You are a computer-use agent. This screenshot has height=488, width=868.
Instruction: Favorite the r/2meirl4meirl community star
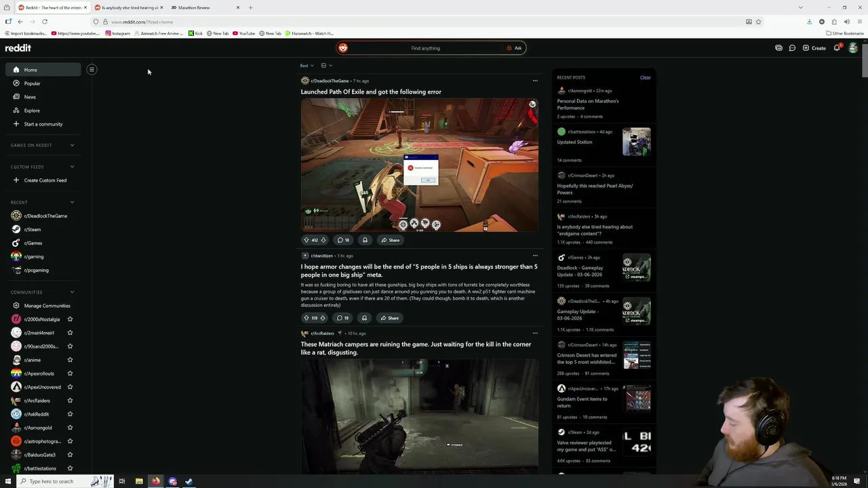(x=70, y=333)
